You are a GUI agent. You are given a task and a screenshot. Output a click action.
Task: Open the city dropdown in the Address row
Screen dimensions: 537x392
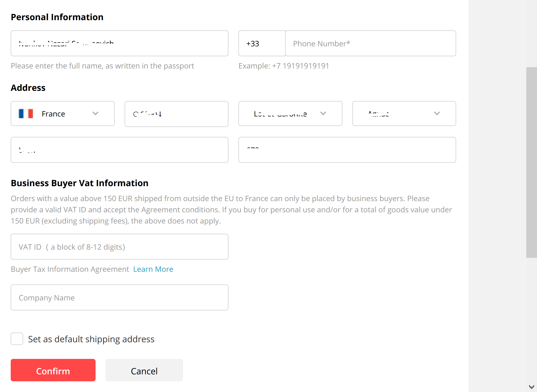tap(404, 113)
